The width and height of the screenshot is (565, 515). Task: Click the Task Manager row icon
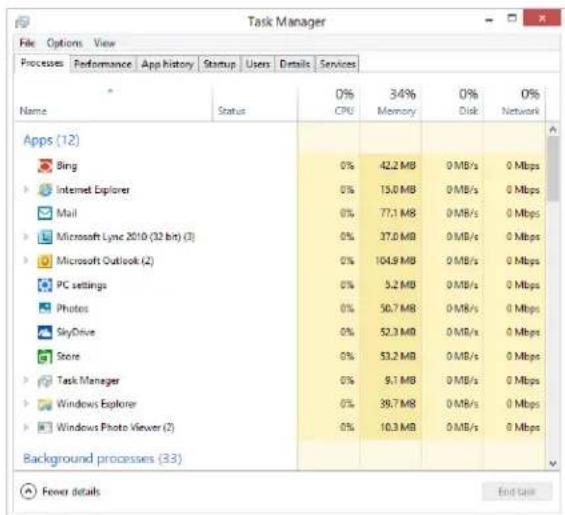coord(45,381)
